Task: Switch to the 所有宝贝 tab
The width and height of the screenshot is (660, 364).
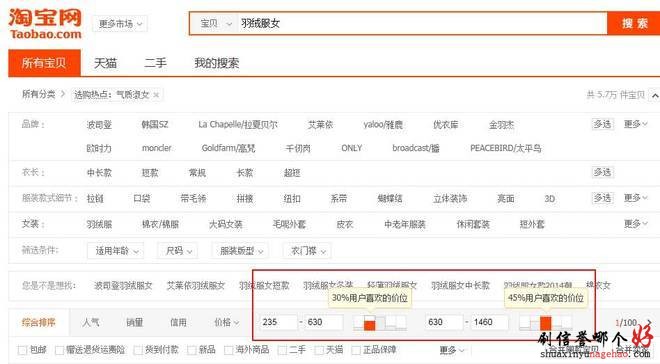Action: [44, 63]
